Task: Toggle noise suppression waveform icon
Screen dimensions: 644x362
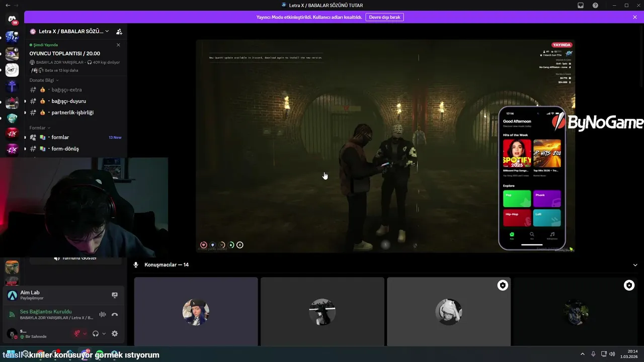Action: point(103,314)
